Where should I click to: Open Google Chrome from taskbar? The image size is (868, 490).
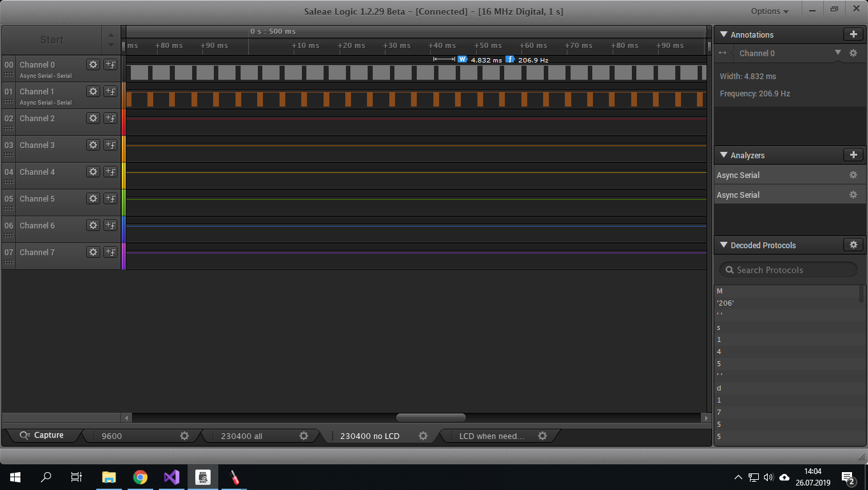[x=140, y=477]
